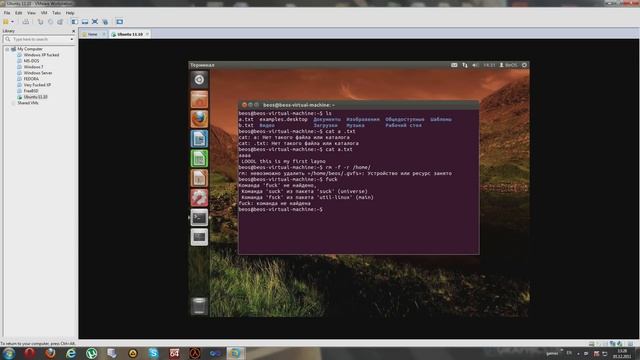Open LibreOffice Calc from the Ubuntu launcher
The height and width of the screenshot is (360, 640).
tap(199, 158)
